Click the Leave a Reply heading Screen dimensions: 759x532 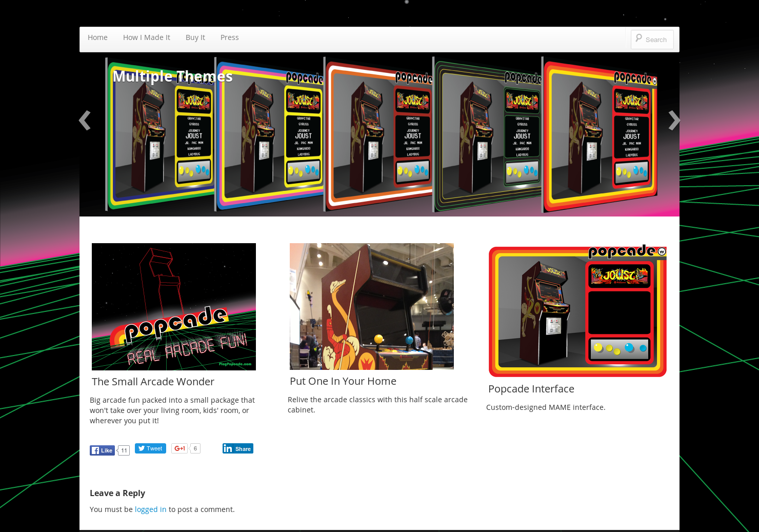coord(117,493)
